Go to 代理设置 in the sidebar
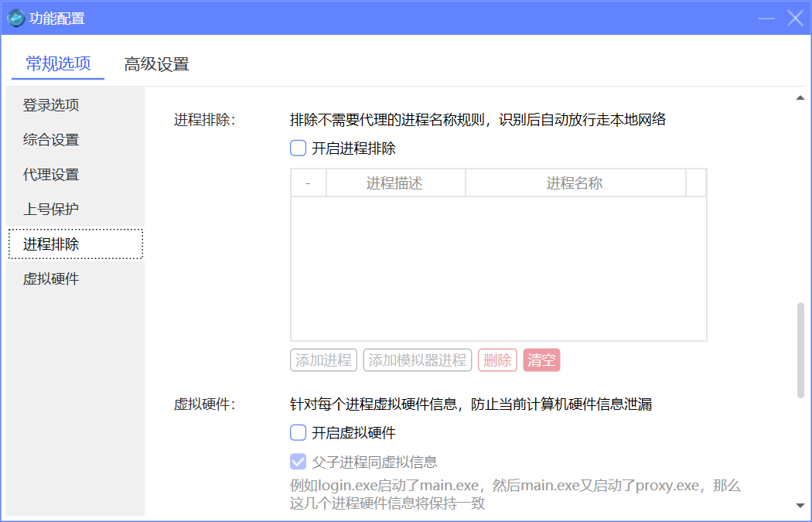Screen dimensions: 812x522 coord(51,175)
